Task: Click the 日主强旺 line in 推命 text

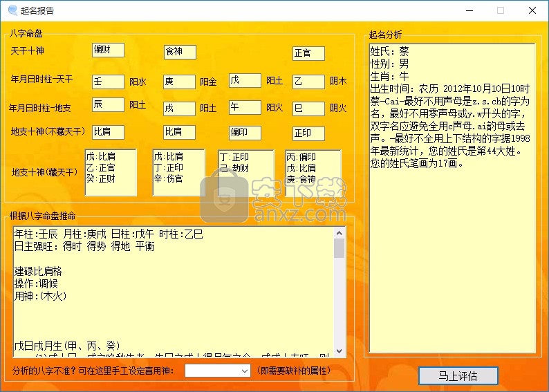Action: [x=84, y=246]
